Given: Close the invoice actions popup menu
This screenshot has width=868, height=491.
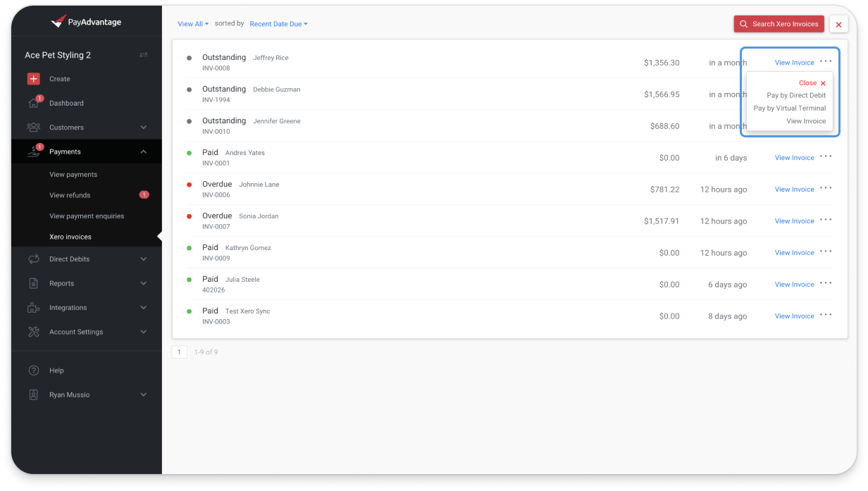Looking at the screenshot, I should [x=812, y=83].
